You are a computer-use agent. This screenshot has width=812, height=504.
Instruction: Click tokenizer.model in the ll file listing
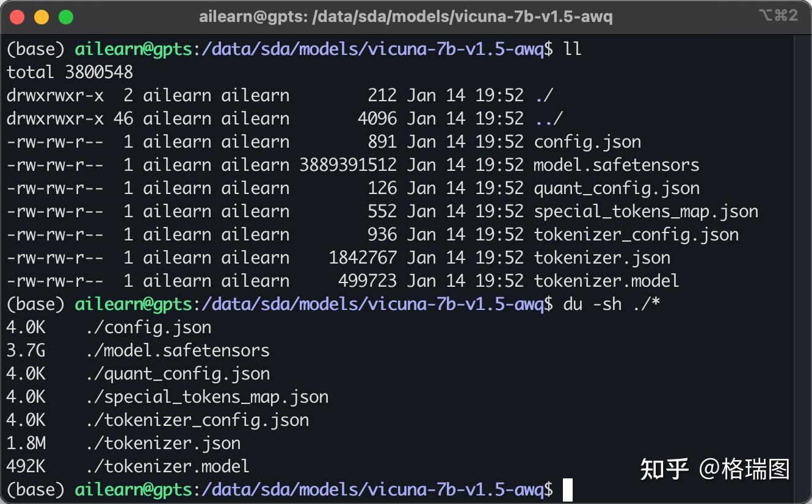coord(606,281)
